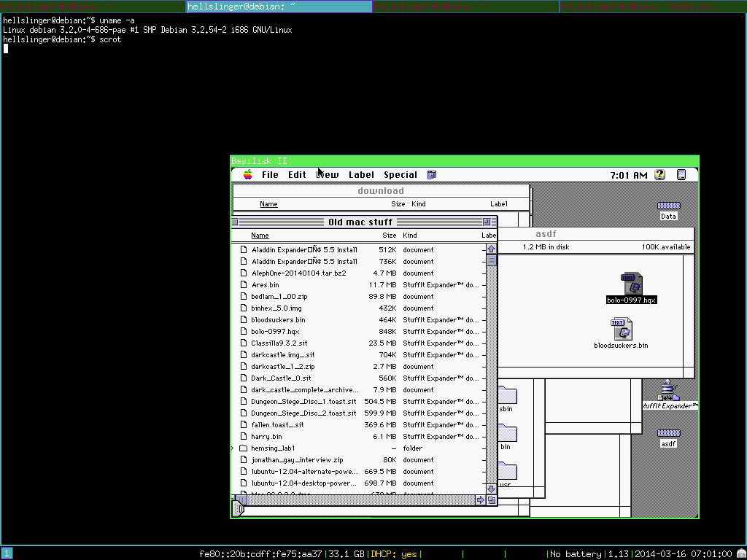Image resolution: width=747 pixels, height=560 pixels.
Task: Expand the hemsing_lab1 folder triangle
Action: [x=233, y=448]
